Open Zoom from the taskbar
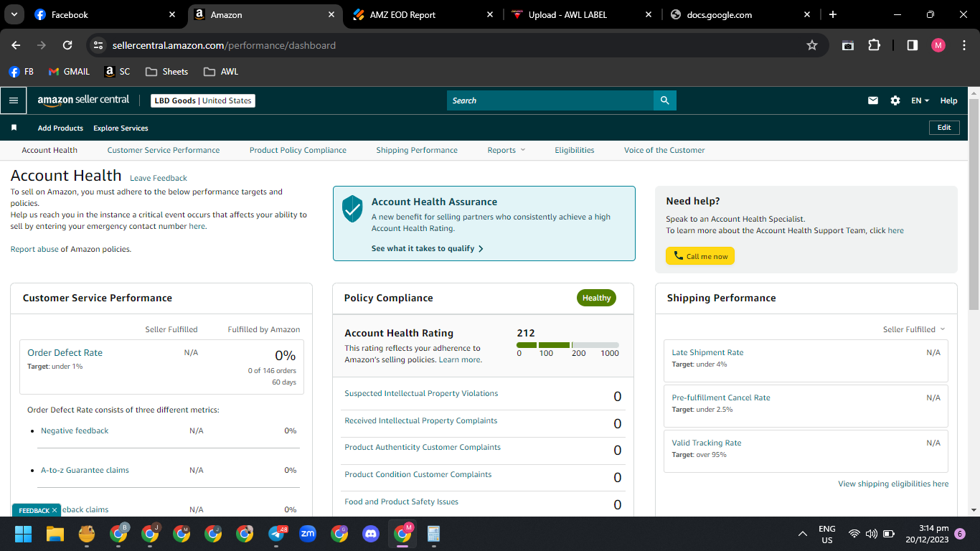Viewport: 980px width, 551px height. pos(308,534)
